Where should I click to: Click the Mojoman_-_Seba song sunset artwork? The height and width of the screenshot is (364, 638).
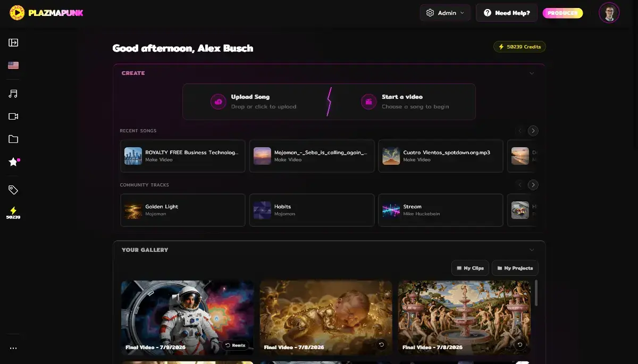point(262,156)
